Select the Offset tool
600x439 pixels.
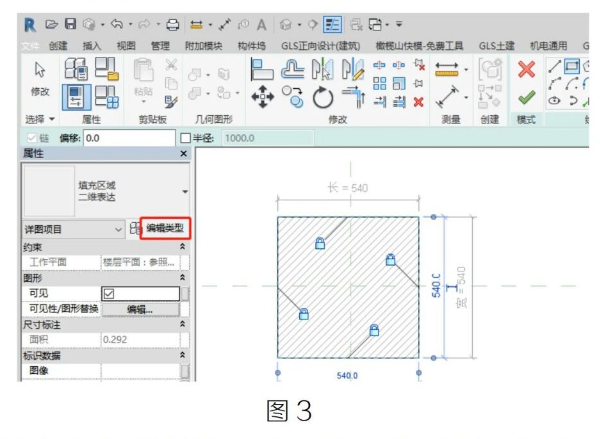[x=292, y=69]
